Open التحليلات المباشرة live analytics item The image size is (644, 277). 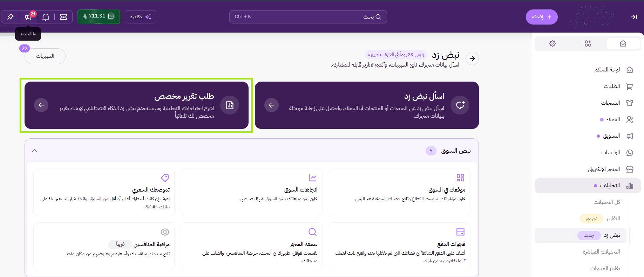click(601, 252)
